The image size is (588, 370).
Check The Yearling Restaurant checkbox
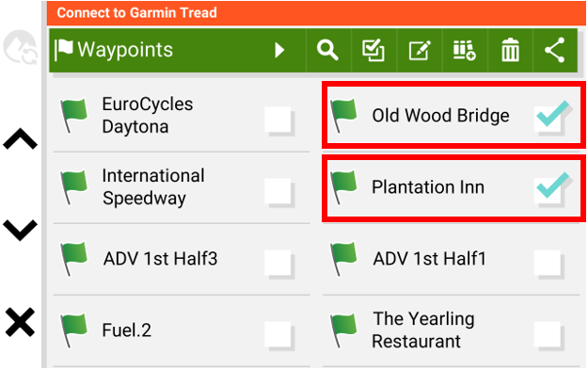548,335
